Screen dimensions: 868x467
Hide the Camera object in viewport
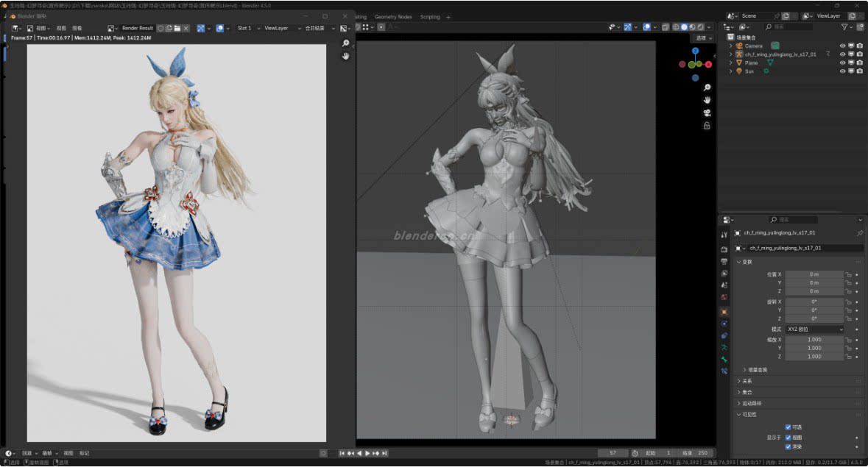(842, 46)
